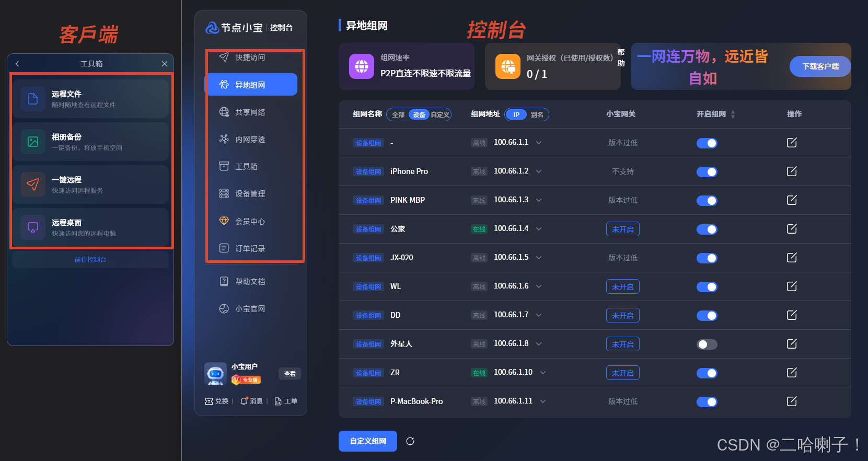Open the chevron beside 100.66.1.5
Viewport: 868px width, 461px height.
pyautogui.click(x=539, y=258)
